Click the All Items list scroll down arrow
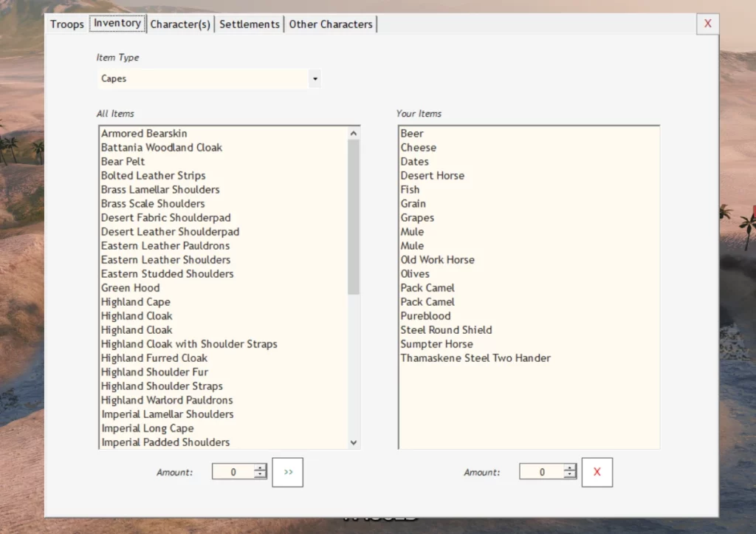Image resolution: width=756 pixels, height=534 pixels. click(x=354, y=442)
